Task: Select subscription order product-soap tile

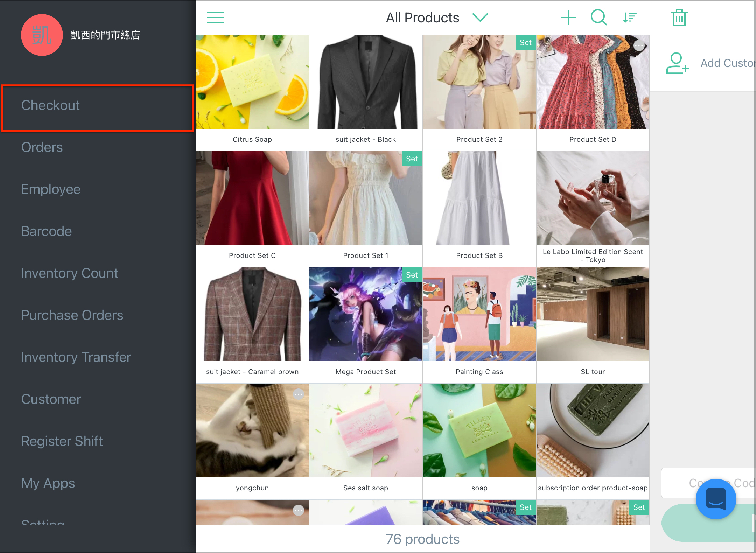Action: [x=593, y=441]
